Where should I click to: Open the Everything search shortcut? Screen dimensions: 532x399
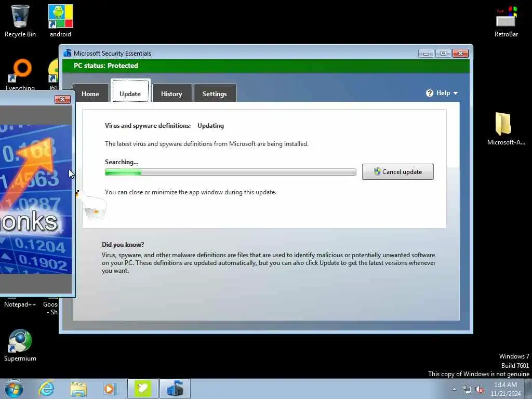20,75
